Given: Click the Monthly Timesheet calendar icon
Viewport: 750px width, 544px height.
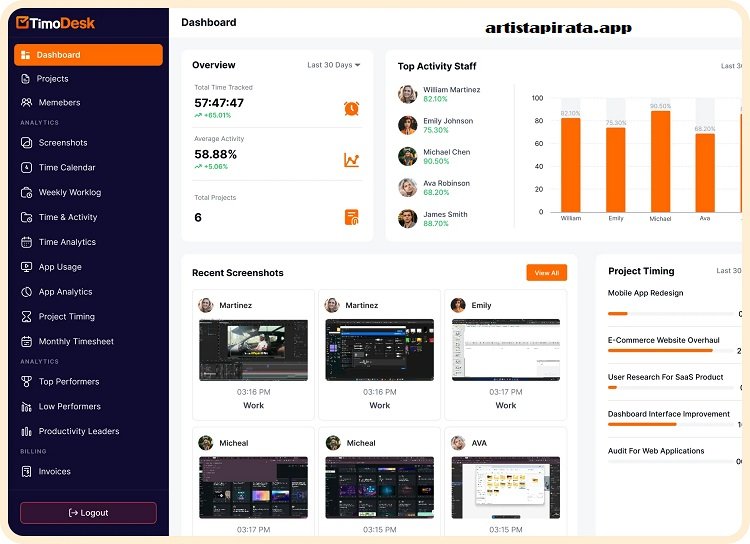Looking at the screenshot, I should [26, 342].
